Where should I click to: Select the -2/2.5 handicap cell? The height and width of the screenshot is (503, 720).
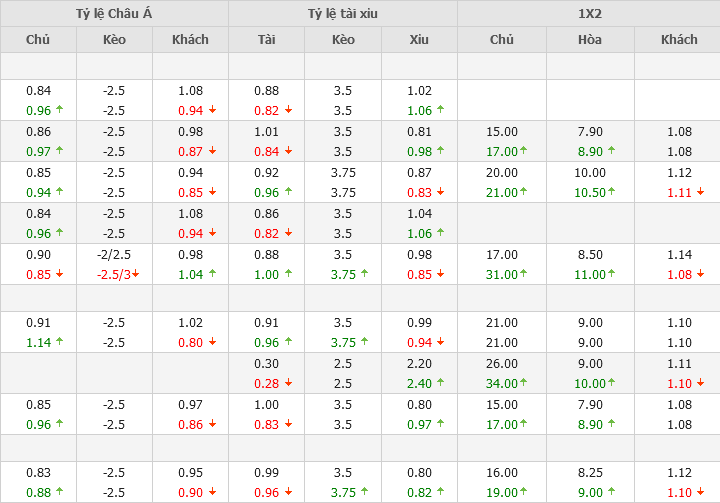pyautogui.click(x=114, y=255)
